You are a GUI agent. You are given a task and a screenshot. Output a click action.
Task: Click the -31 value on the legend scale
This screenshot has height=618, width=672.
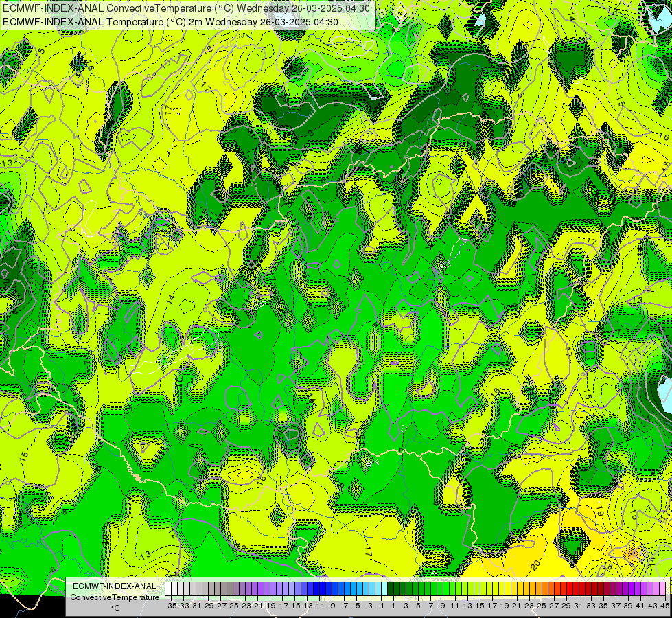[x=196, y=606]
